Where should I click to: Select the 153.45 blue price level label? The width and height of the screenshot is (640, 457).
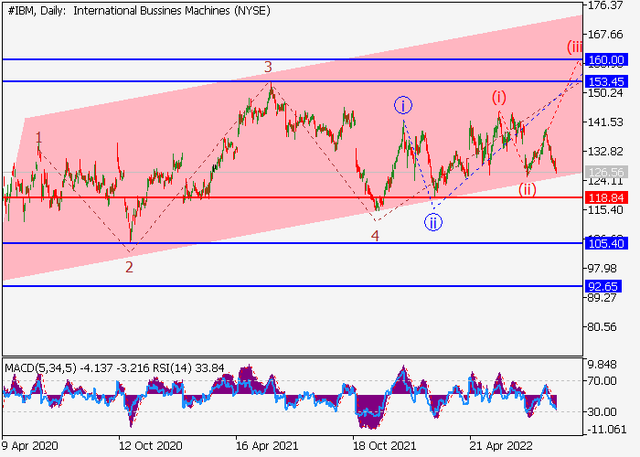[x=606, y=82]
